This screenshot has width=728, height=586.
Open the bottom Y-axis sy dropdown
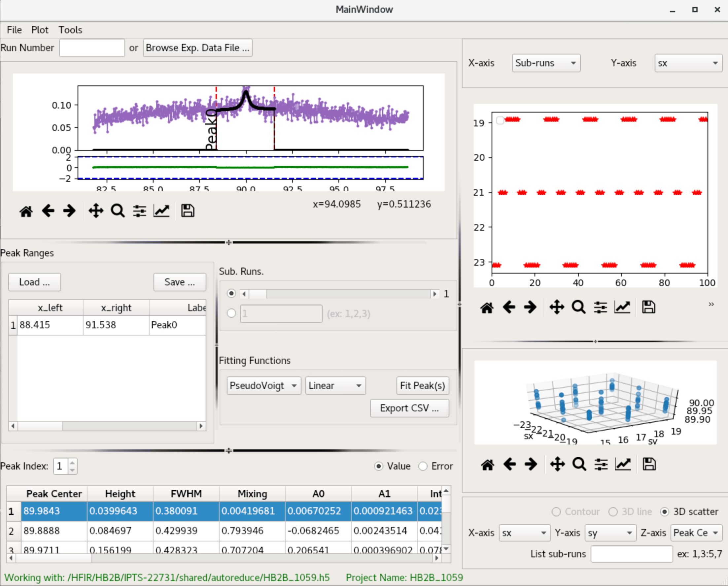(611, 533)
